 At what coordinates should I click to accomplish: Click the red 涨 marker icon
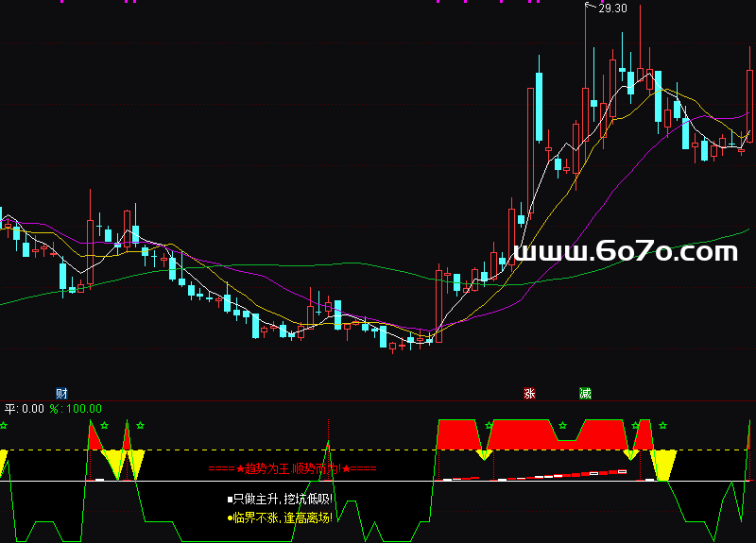tap(529, 393)
